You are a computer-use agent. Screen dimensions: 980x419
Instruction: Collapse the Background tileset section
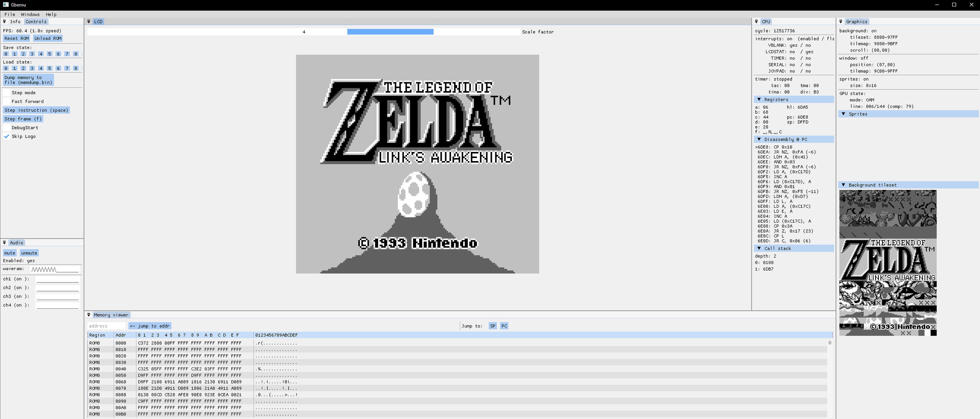click(x=843, y=185)
